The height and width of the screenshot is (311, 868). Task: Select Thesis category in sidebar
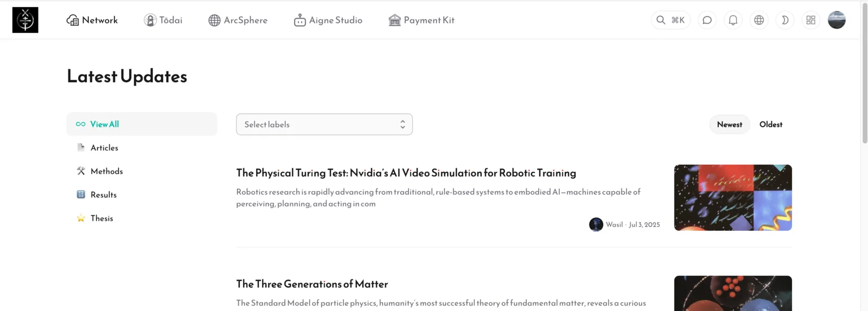click(142, 218)
